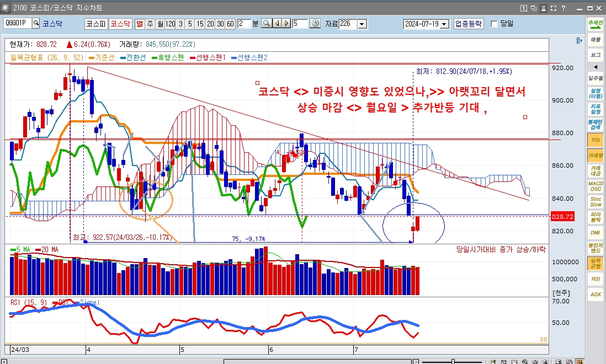
Task: Click the round clock icon in toolbar
Action: [x=315, y=24]
